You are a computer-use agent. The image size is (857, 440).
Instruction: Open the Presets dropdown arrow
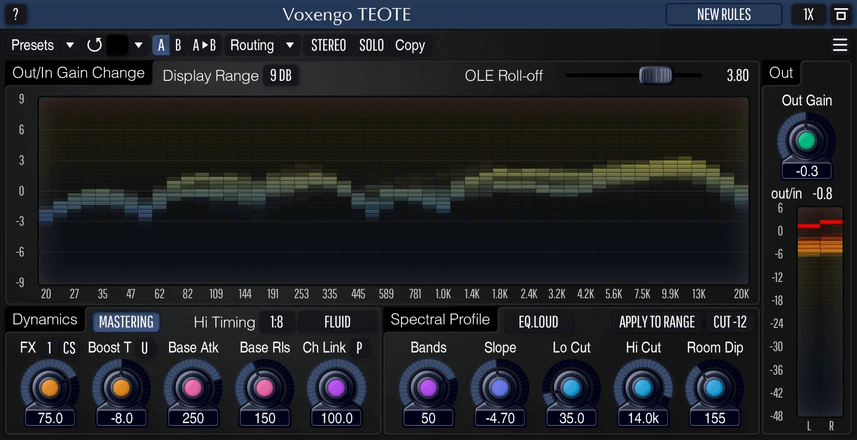[x=70, y=45]
